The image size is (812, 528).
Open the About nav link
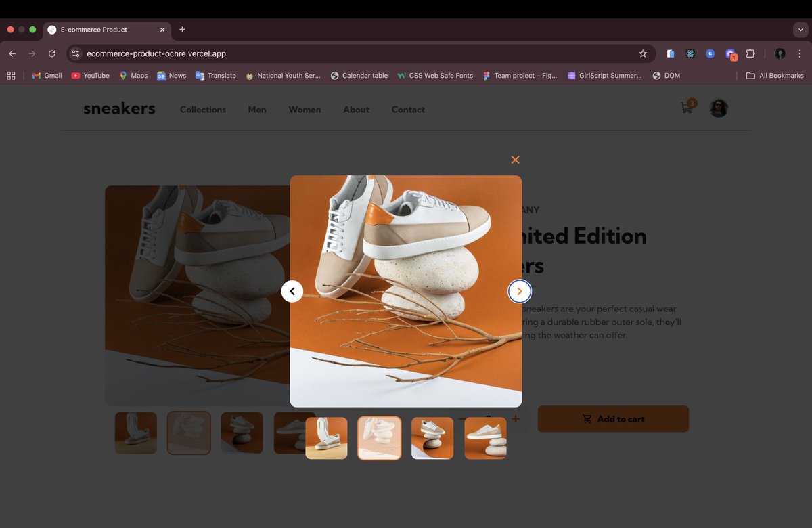click(x=356, y=110)
